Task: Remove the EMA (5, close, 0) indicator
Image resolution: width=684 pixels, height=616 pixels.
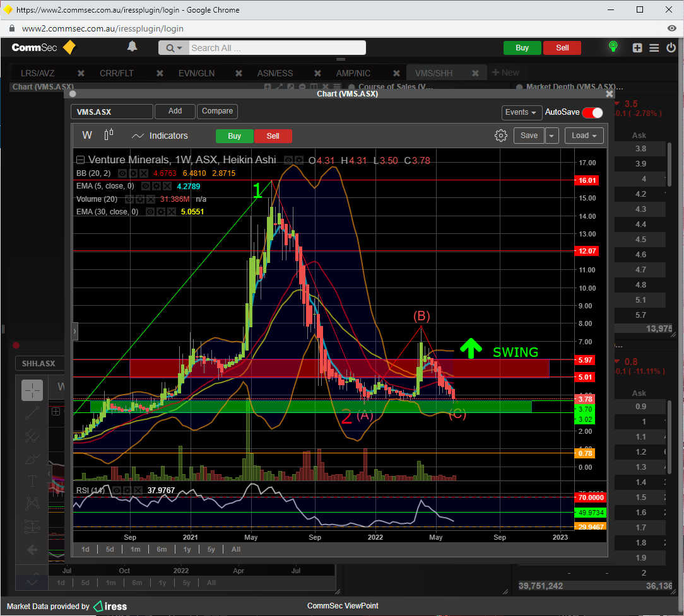Action: (167, 186)
